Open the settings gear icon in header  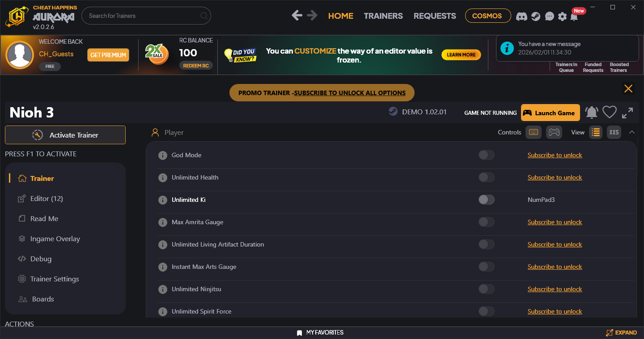coord(562,16)
